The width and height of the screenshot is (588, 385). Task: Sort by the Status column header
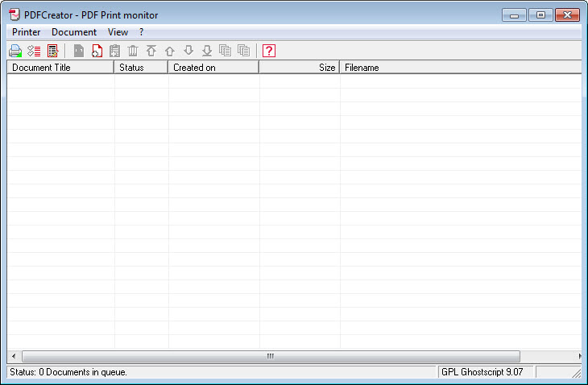tap(141, 68)
